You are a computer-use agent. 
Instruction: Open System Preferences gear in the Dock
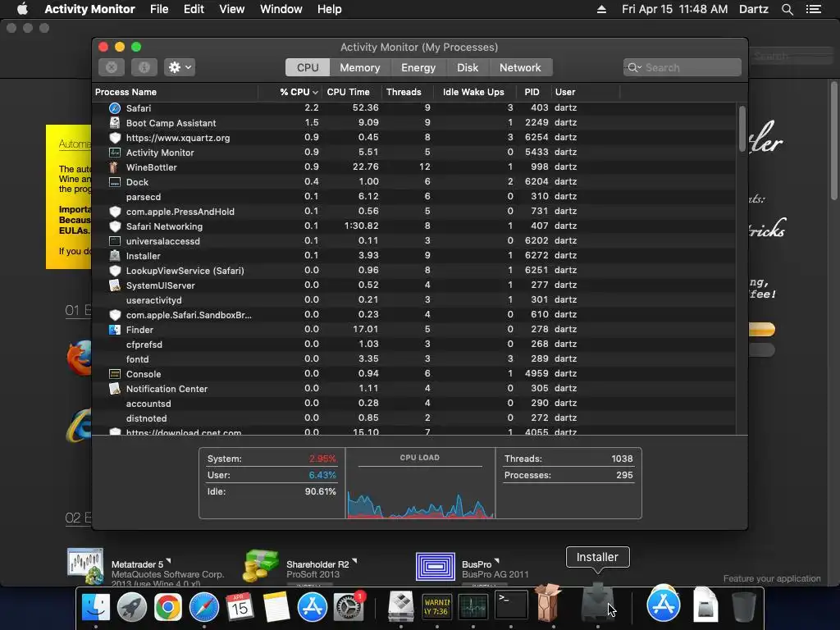click(x=348, y=607)
